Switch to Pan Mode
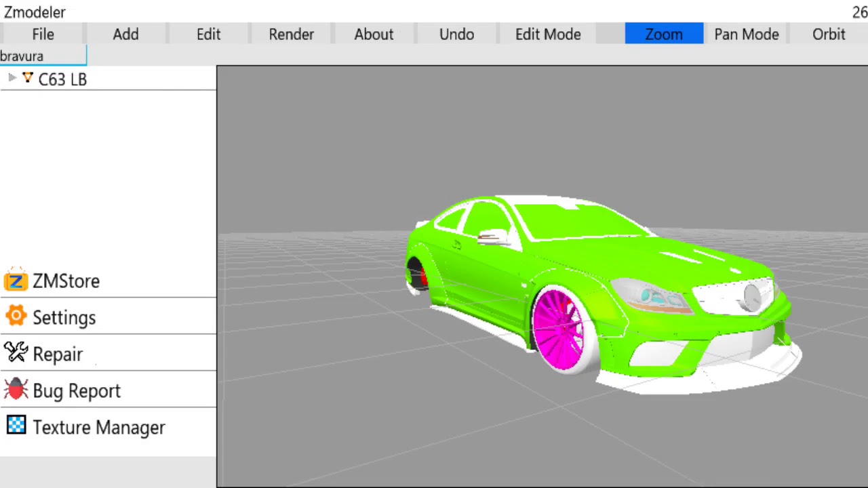The image size is (868, 488). [x=746, y=34]
